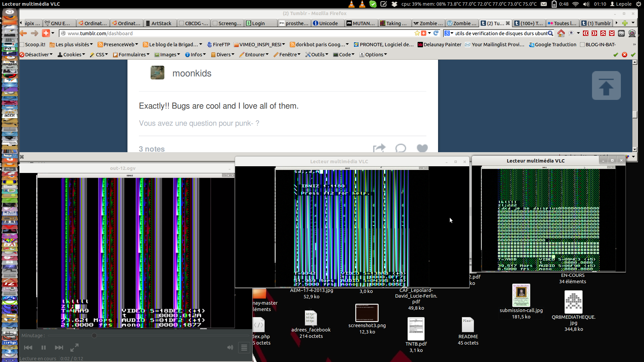The width and height of the screenshot is (644, 362).
Task: Skip to next track in player
Action: [x=59, y=348]
